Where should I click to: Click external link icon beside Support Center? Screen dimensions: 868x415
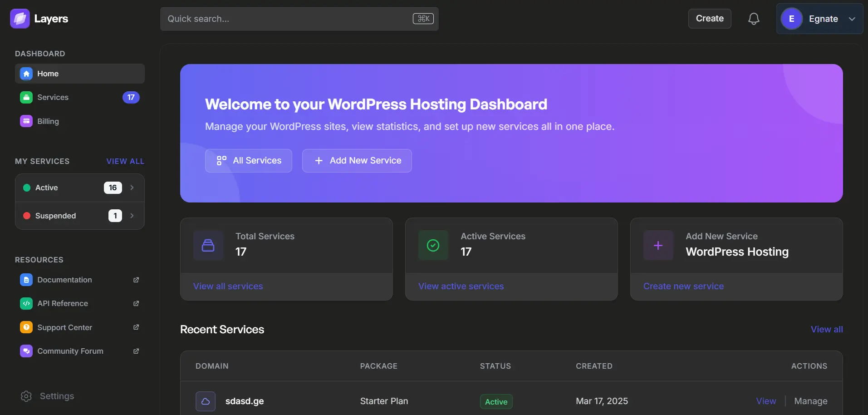[136, 327]
